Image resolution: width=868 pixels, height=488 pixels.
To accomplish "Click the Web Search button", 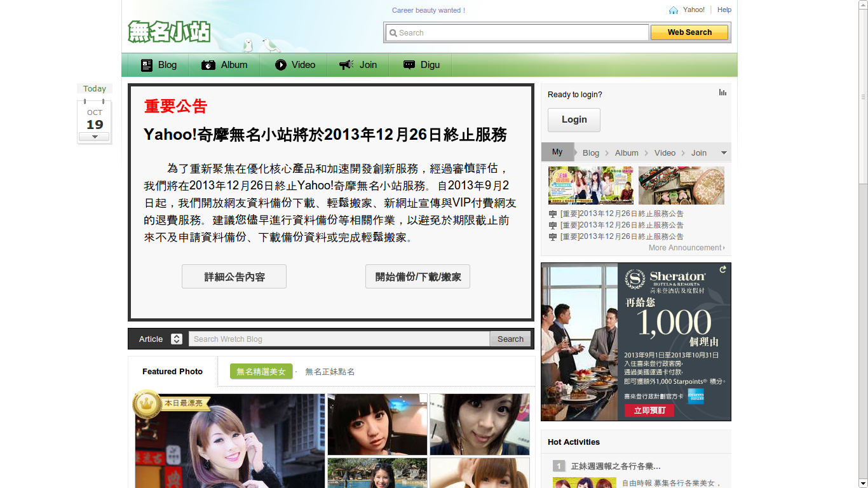I will pos(689,32).
